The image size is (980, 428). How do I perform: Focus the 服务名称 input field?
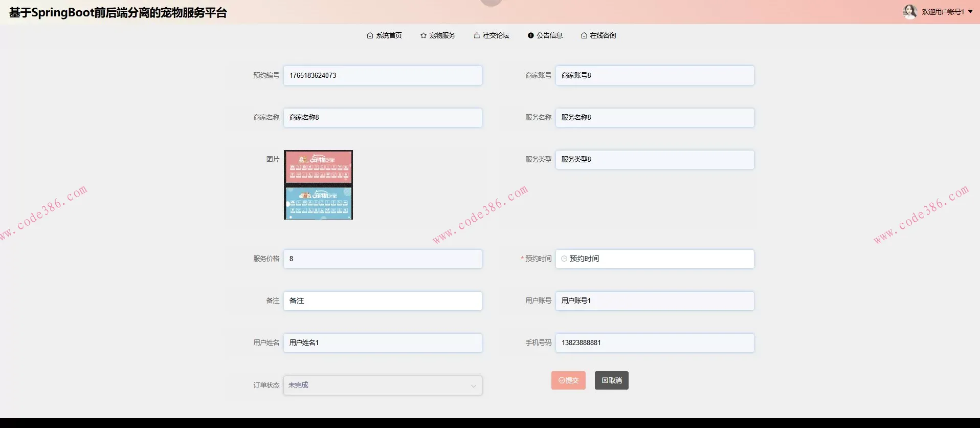(x=655, y=117)
